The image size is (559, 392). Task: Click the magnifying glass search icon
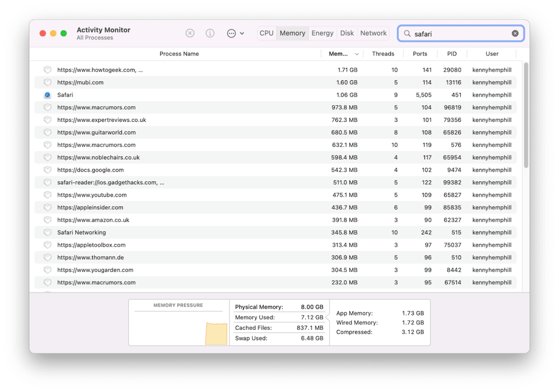[x=407, y=34]
